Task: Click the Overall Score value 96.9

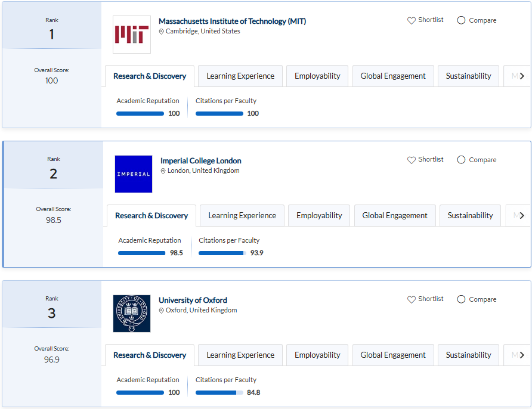Action: point(51,360)
